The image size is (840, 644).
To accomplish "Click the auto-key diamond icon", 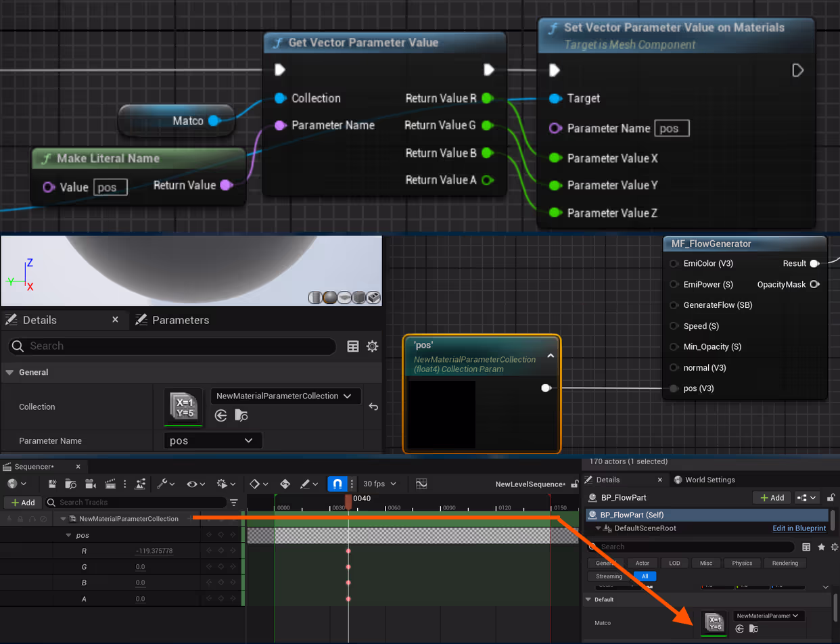I will [x=285, y=484].
